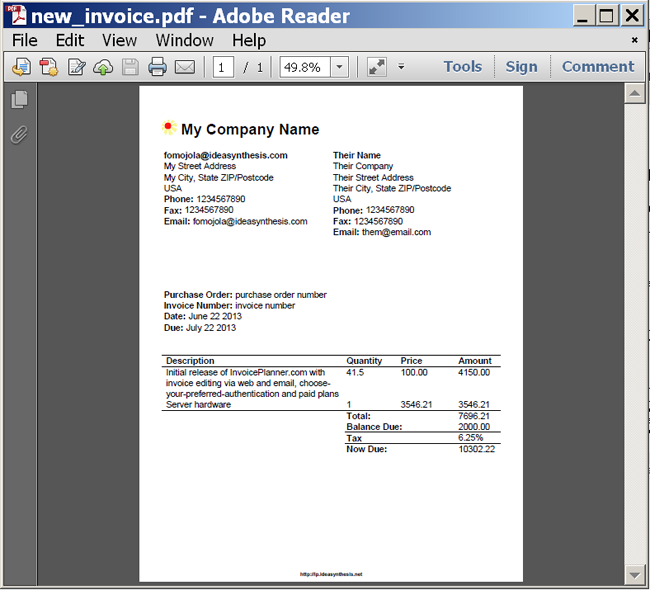
Task: Open the Window menu
Action: (184, 40)
